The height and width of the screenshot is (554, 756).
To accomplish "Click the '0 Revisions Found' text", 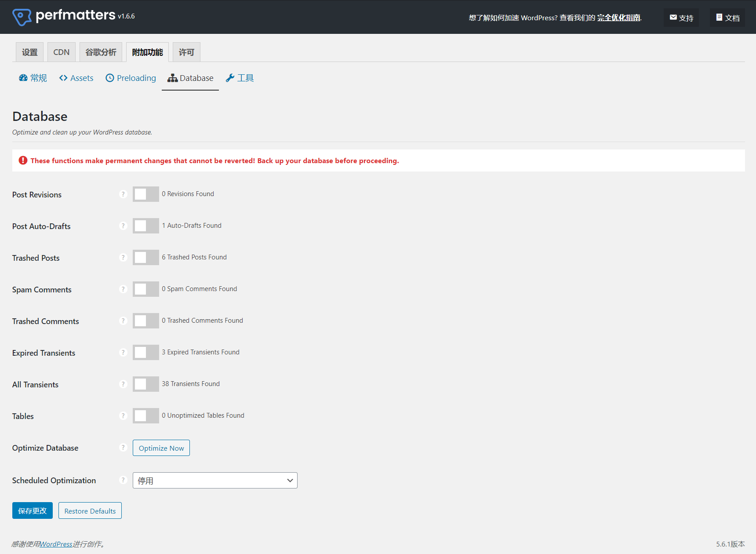I will pyautogui.click(x=188, y=194).
